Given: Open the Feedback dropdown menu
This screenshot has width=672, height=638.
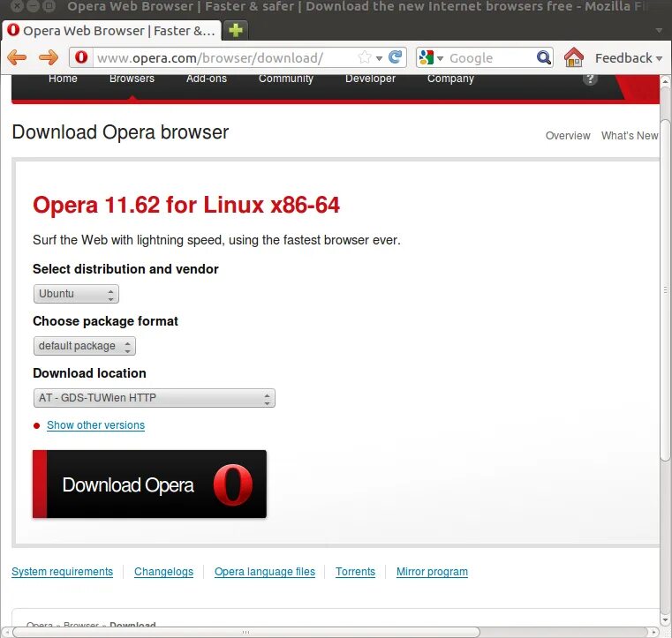Looking at the screenshot, I should click(628, 58).
